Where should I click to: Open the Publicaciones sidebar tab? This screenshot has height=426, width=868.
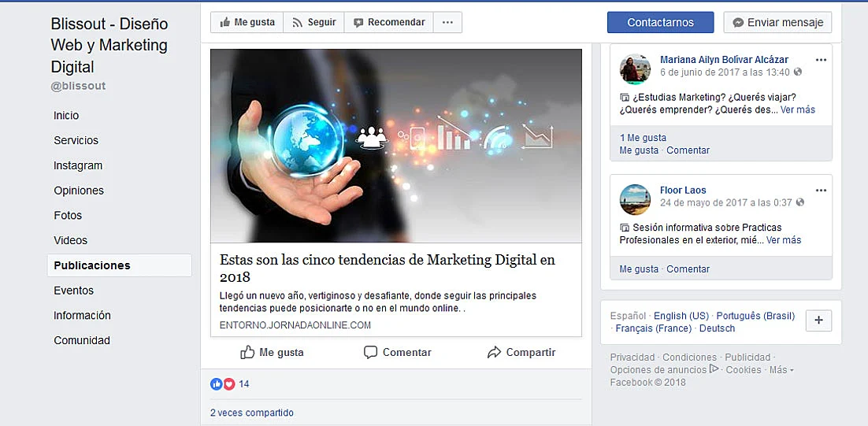(120, 265)
